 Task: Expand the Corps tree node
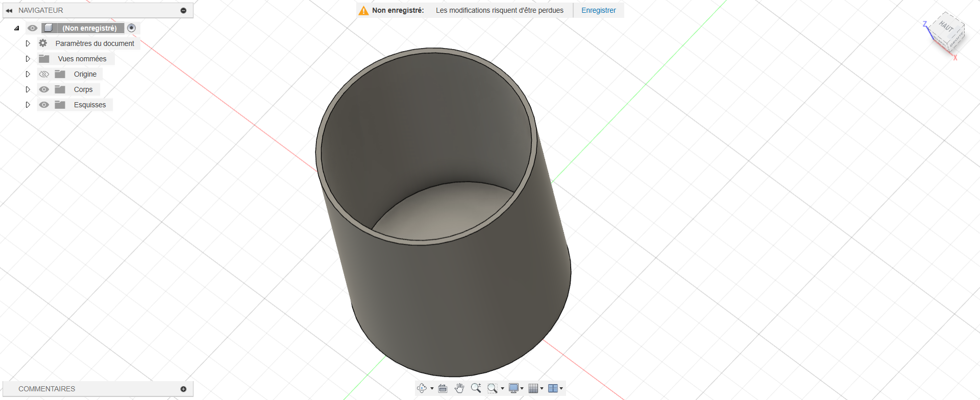click(x=28, y=89)
